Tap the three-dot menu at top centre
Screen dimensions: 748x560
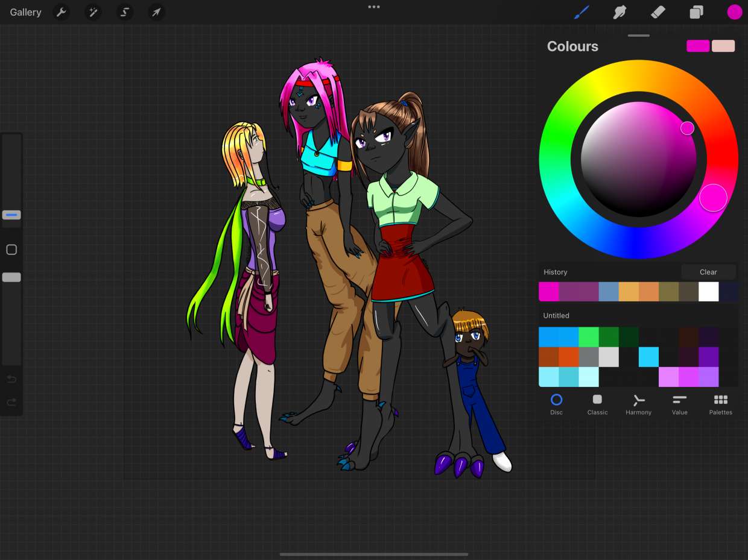[x=374, y=7]
